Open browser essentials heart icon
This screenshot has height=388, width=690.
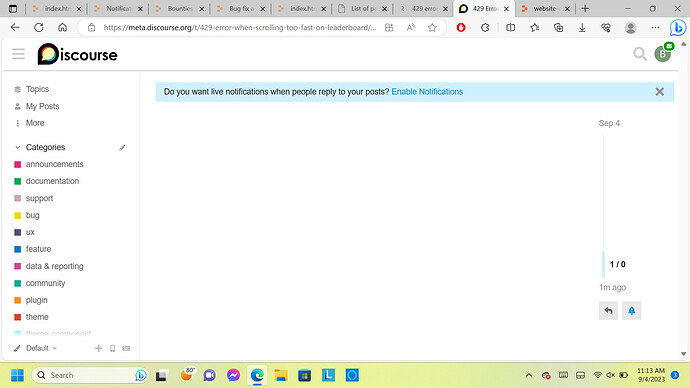pos(606,27)
